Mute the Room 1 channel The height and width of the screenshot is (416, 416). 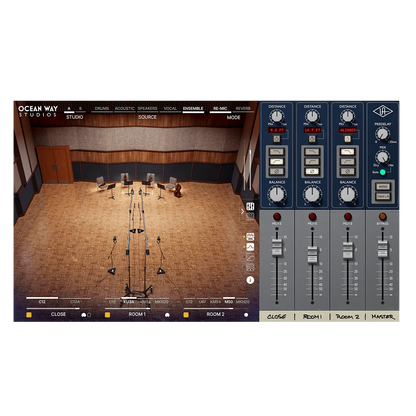pyautogui.click(x=312, y=217)
